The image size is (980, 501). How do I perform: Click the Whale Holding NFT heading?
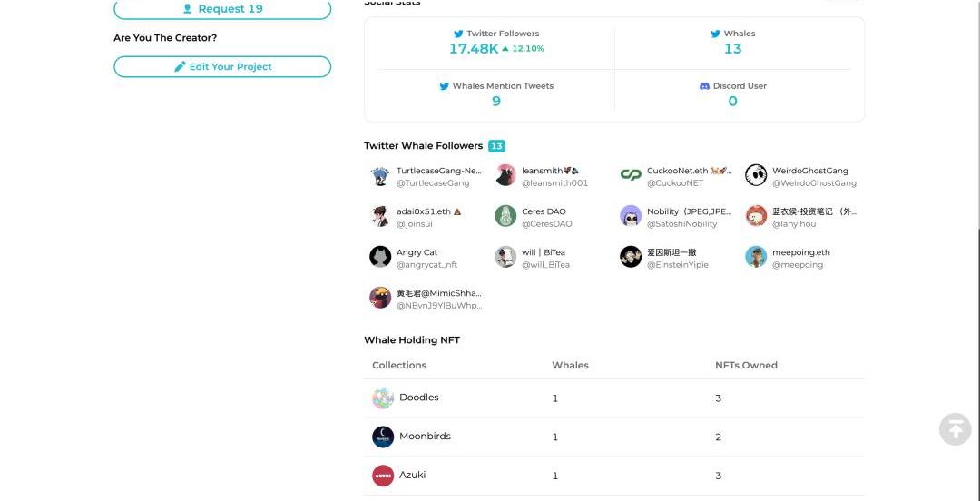[412, 340]
